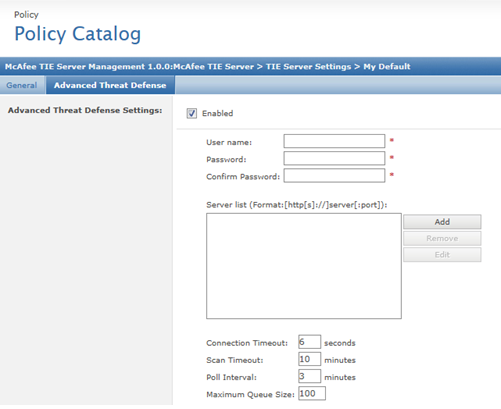Click the Scan Timeout minutes field
The image size is (501, 409).
click(309, 359)
